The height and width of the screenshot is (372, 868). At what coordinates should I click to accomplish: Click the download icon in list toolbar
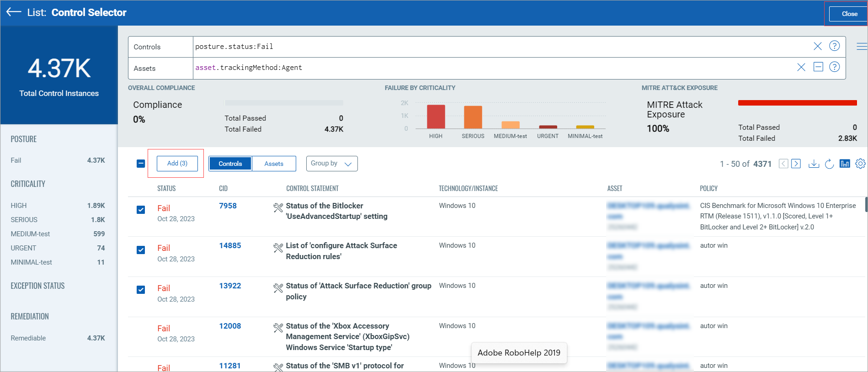[814, 164]
